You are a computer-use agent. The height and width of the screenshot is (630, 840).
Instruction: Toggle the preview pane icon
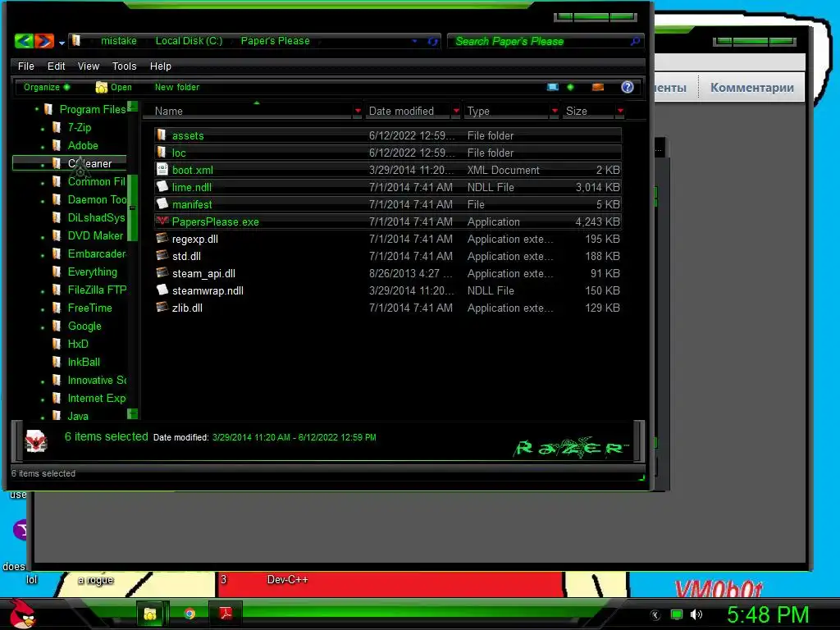(x=598, y=87)
